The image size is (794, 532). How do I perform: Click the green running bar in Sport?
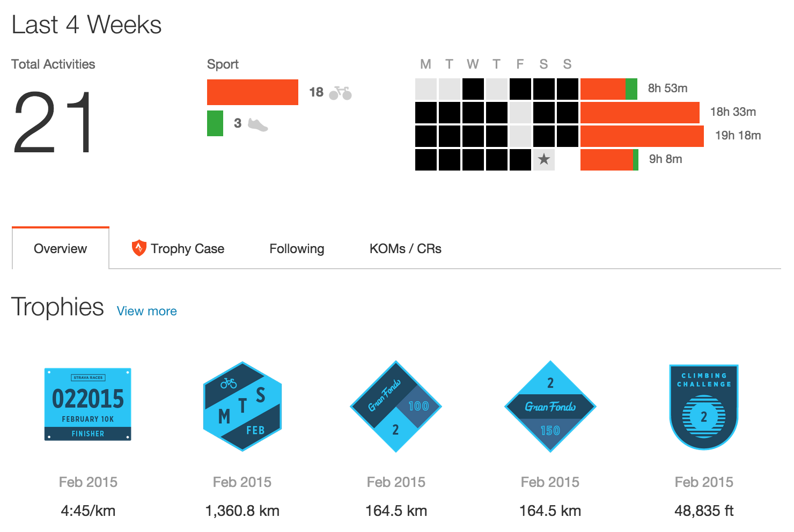pyautogui.click(x=215, y=123)
